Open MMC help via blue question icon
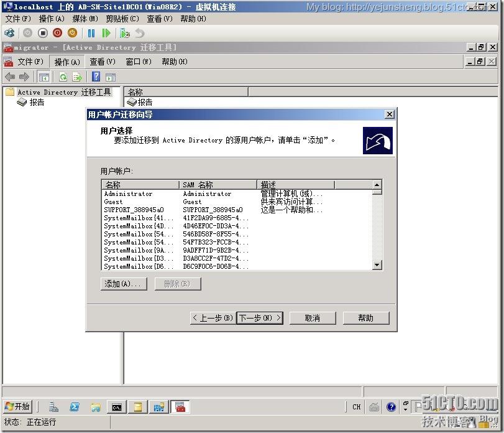Image resolution: width=504 pixels, height=433 pixels. [96, 77]
